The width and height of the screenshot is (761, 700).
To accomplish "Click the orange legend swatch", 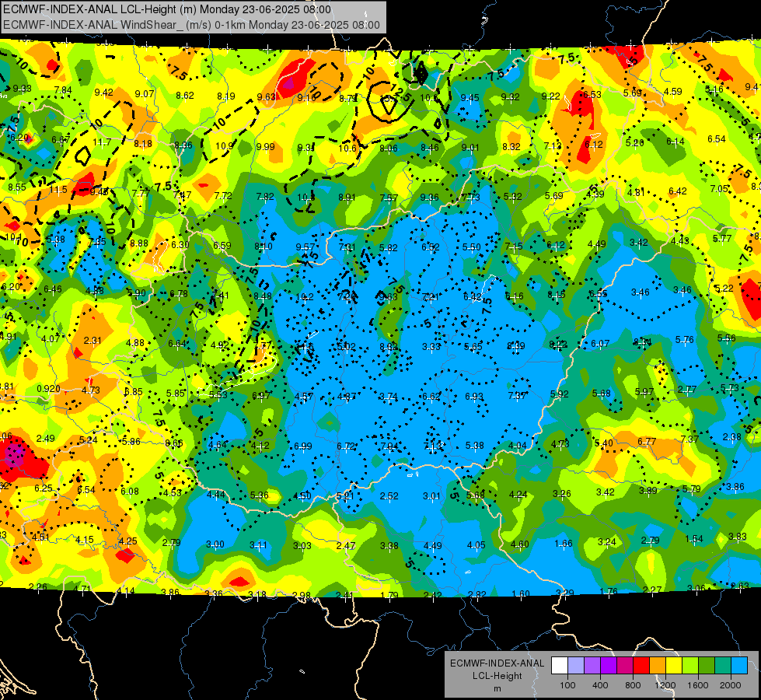I will point(658,665).
